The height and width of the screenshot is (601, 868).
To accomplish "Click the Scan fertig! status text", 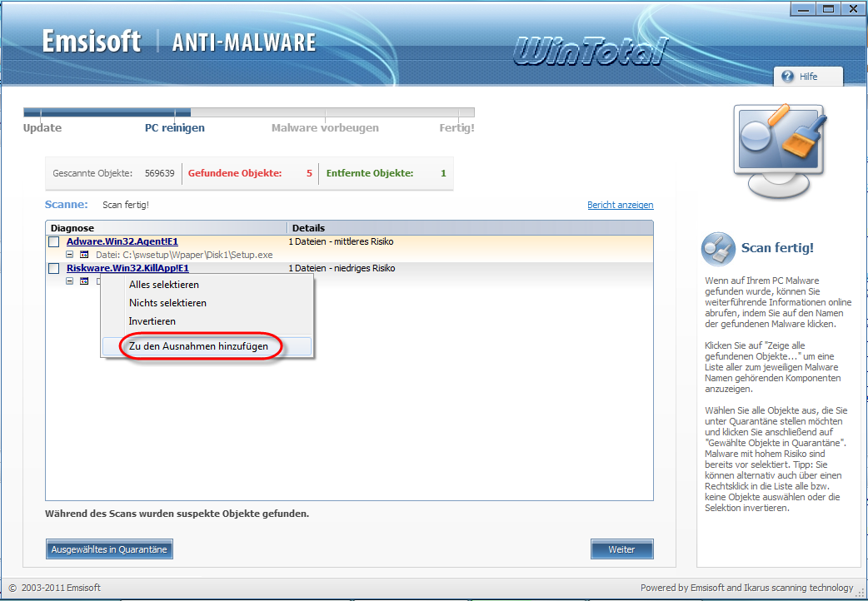I will (126, 205).
